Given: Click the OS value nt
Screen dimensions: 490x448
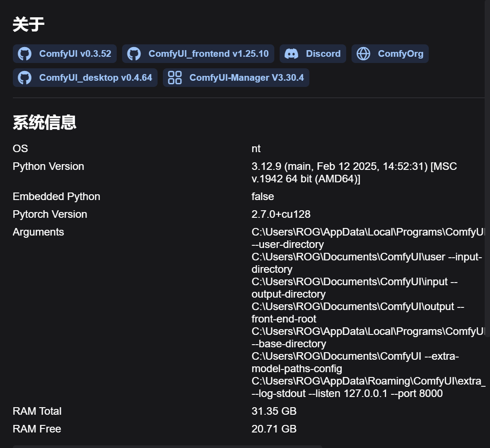Looking at the screenshot, I should point(256,149).
